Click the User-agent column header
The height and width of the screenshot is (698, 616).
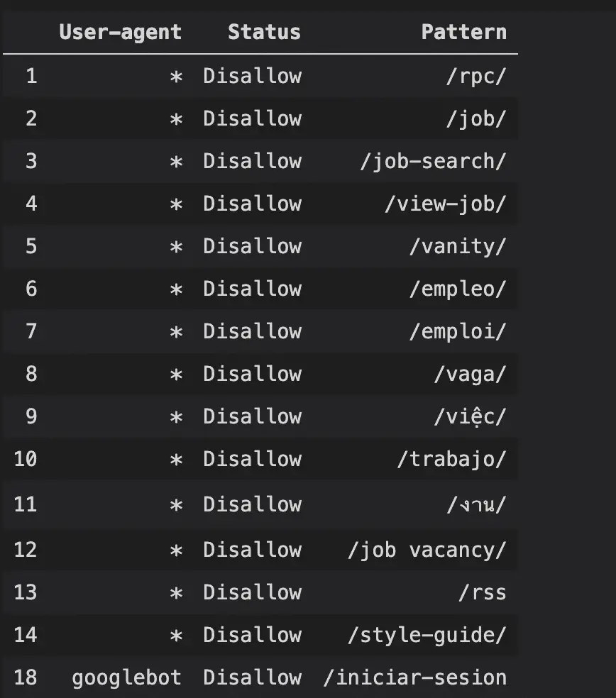click(120, 33)
